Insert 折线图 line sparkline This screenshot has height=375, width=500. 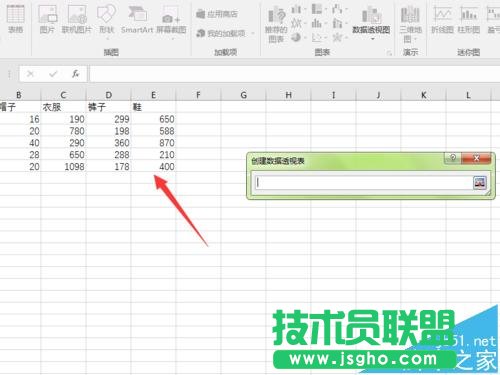(x=442, y=20)
